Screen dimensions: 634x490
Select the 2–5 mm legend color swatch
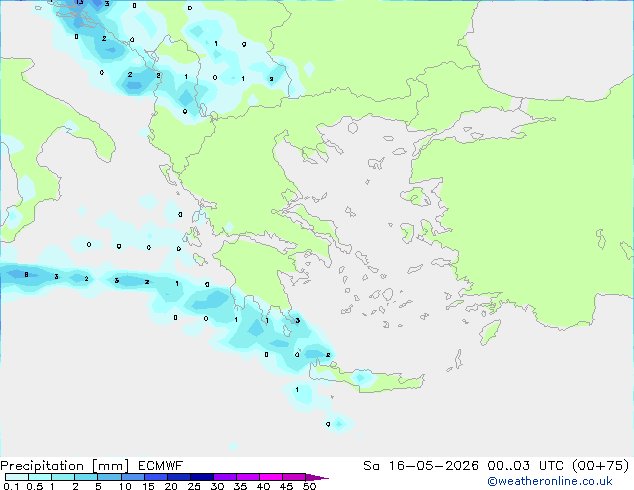tap(86, 477)
